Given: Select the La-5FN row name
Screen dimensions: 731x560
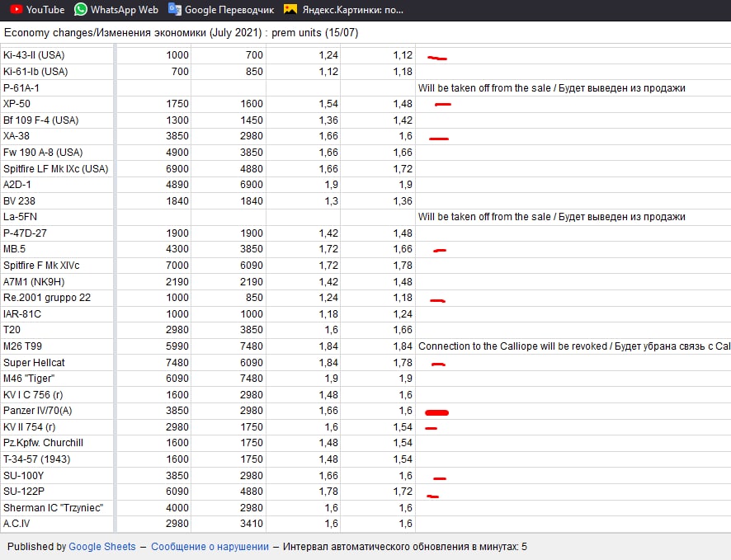Looking at the screenshot, I should [x=20, y=217].
